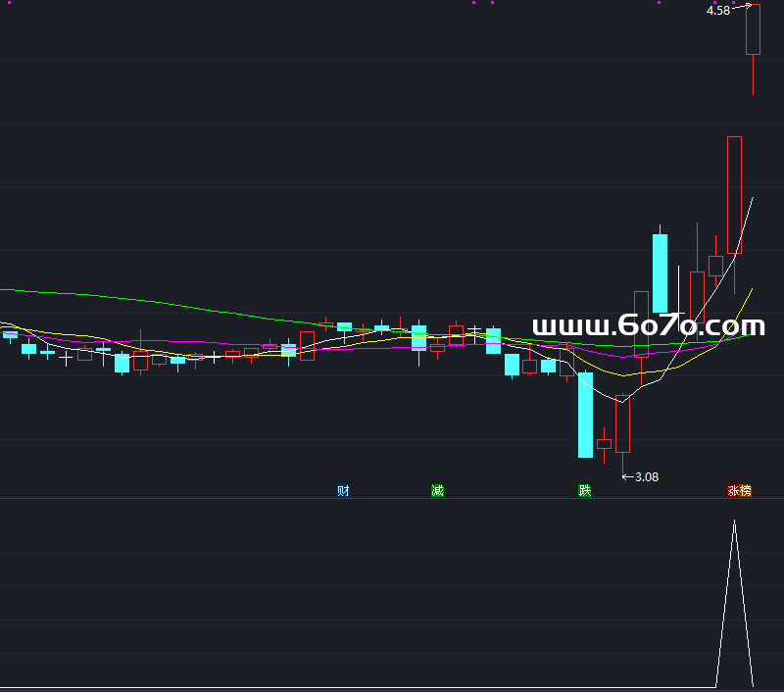Click the divider between chart and indicator panel

tap(392, 499)
